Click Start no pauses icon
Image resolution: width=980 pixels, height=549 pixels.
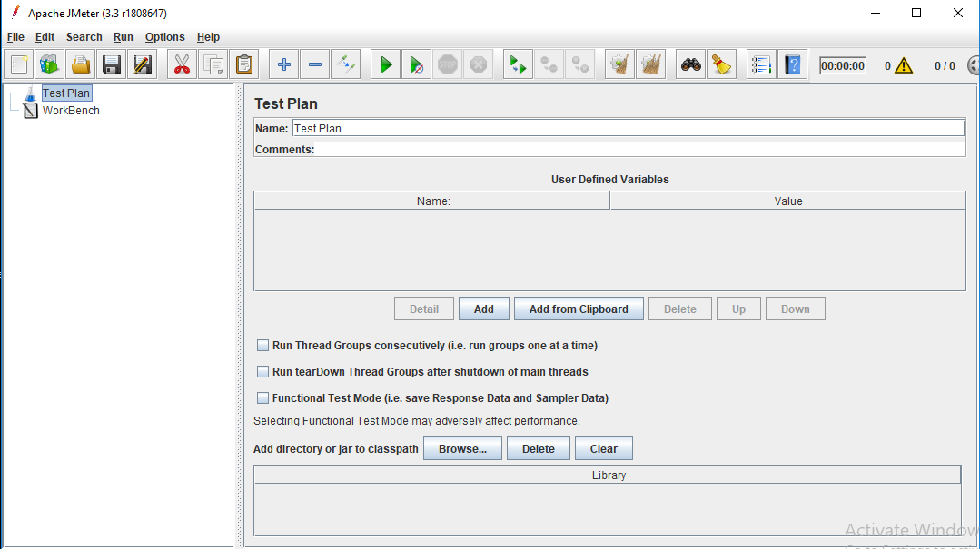pyautogui.click(x=416, y=64)
